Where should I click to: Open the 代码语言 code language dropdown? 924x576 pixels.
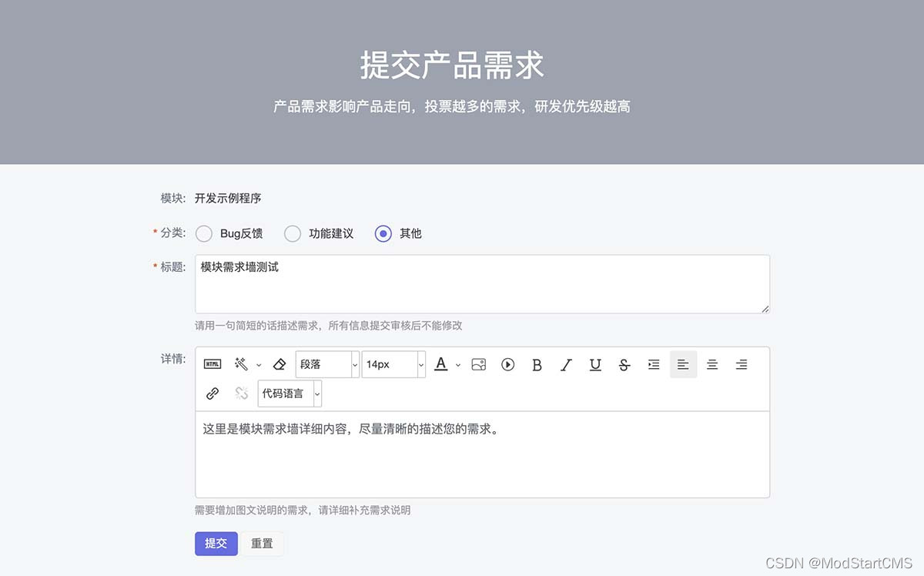coord(290,393)
